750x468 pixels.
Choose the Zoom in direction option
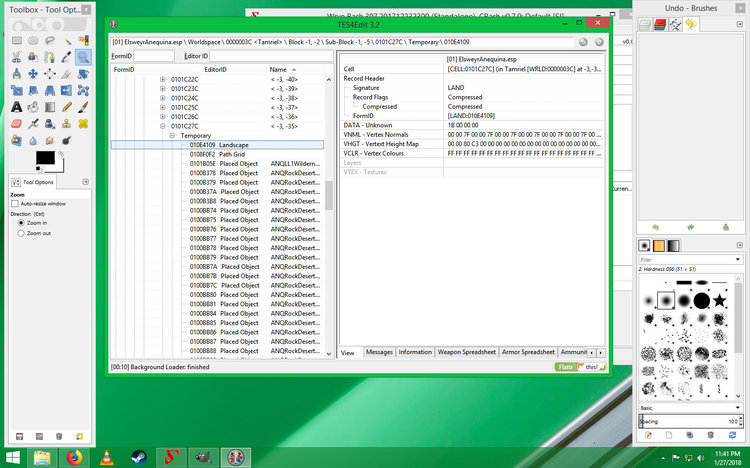click(x=21, y=223)
